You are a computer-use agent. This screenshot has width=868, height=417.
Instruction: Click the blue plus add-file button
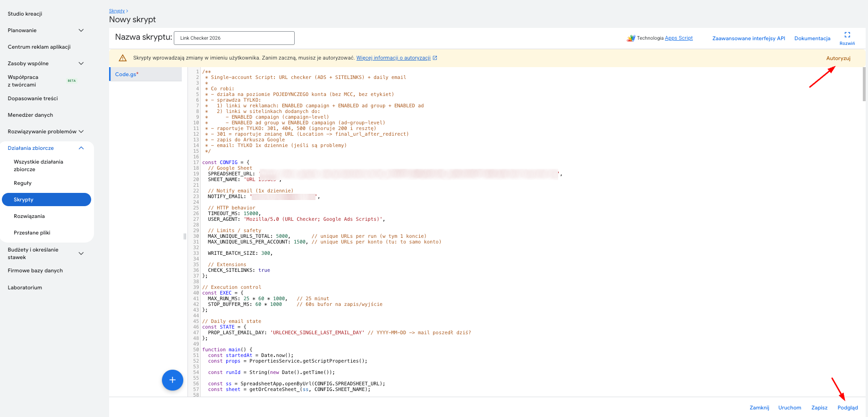(172, 380)
